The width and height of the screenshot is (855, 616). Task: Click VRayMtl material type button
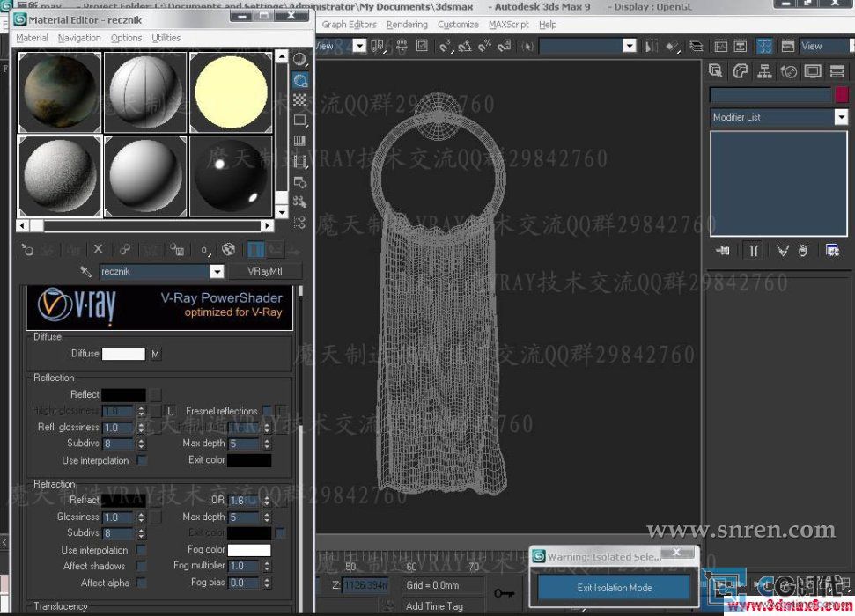[x=265, y=271]
